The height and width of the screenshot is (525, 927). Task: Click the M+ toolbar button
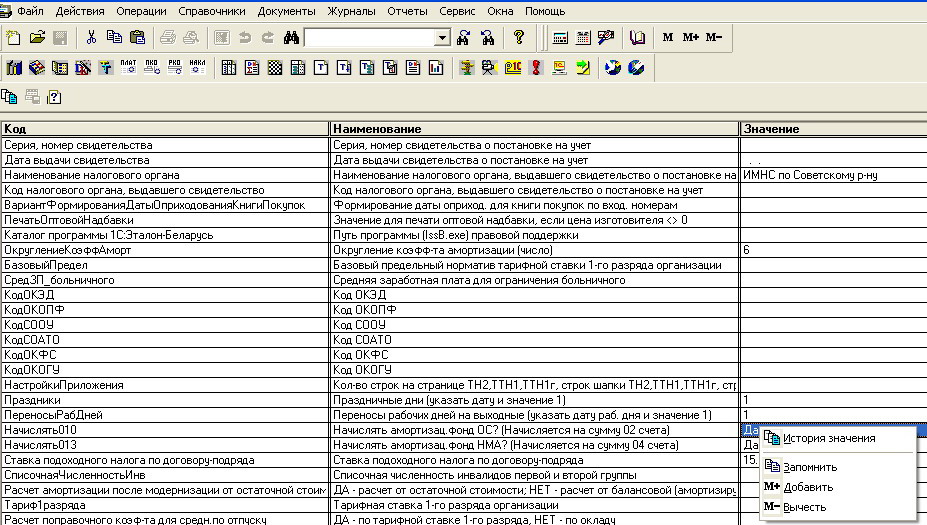[690, 37]
